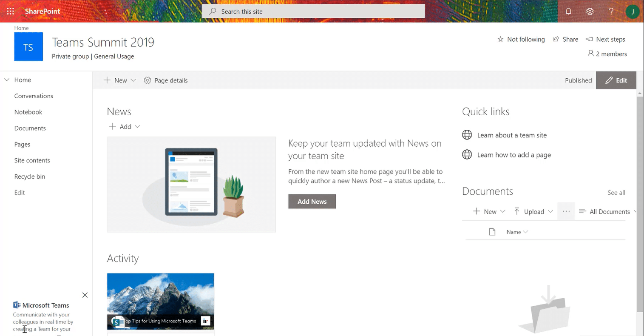Open the Name column sort dropdown
This screenshot has width=644, height=336.
[x=517, y=232]
